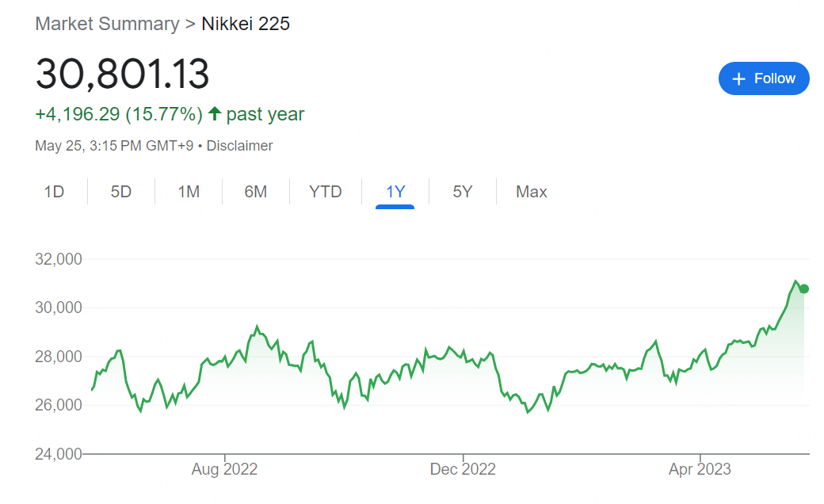
Task: Choose the 1M chart range
Action: tap(188, 192)
